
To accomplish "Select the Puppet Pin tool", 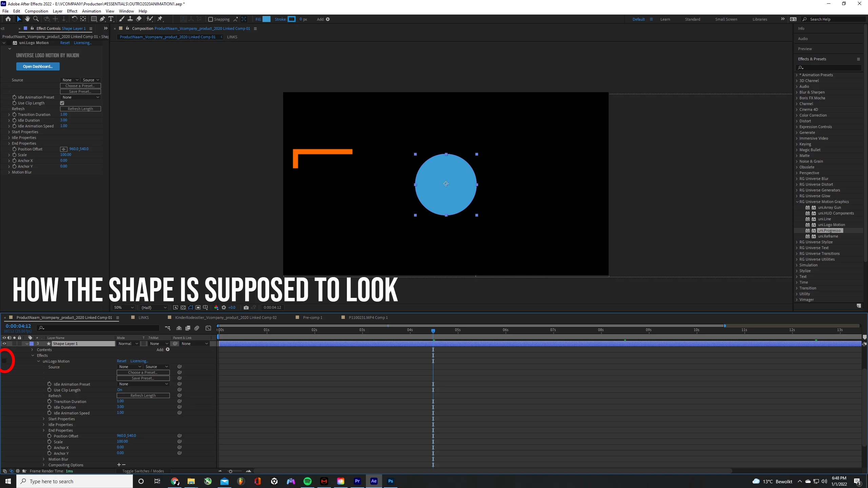I will (160, 19).
